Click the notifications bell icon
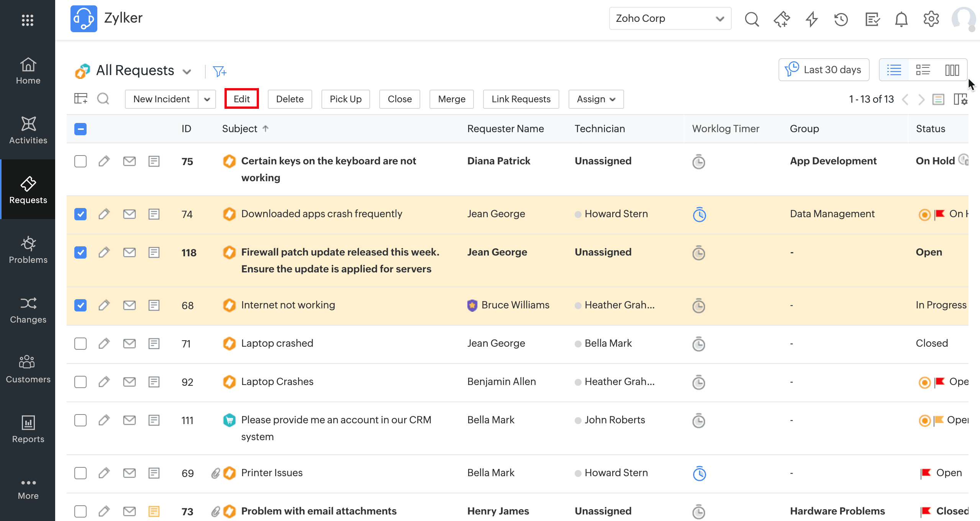The height and width of the screenshot is (521, 980). 901,19
